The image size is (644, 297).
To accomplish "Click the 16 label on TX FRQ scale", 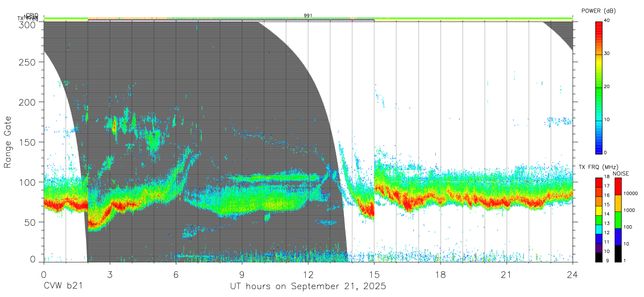I will coord(606,195).
